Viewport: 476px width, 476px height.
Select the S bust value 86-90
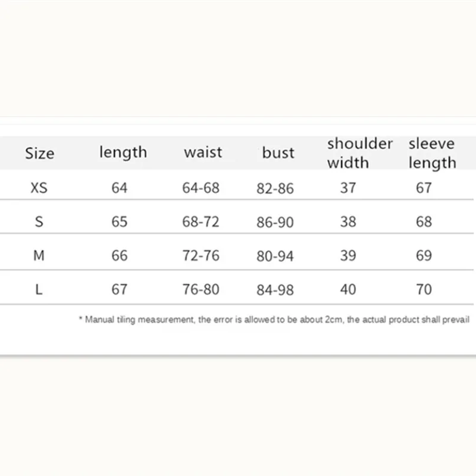pos(275,222)
